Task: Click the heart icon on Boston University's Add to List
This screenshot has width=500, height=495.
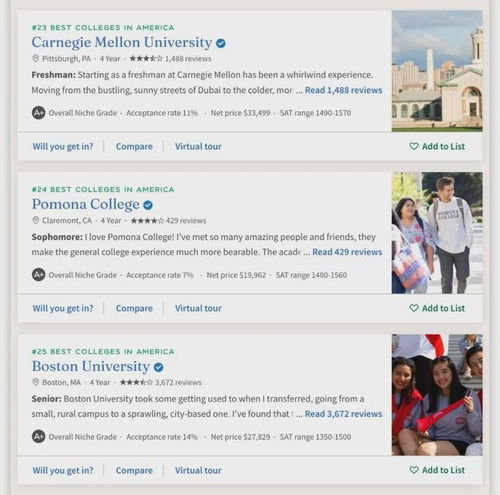Action: (414, 470)
